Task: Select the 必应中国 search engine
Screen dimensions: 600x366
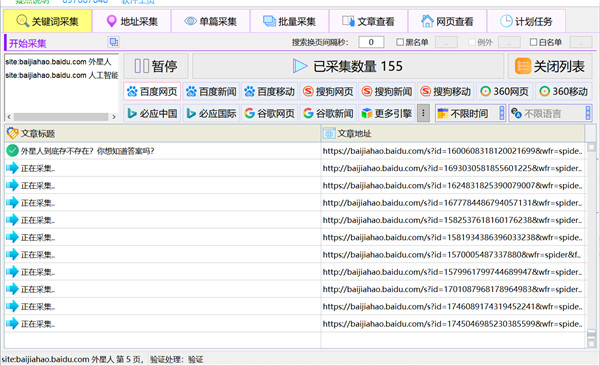Action: (152, 113)
